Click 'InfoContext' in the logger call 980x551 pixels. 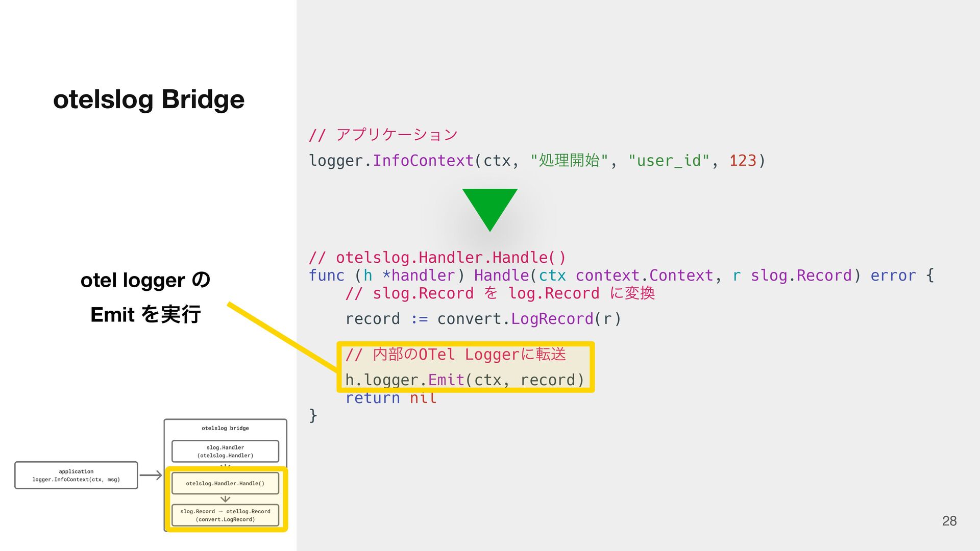click(423, 161)
